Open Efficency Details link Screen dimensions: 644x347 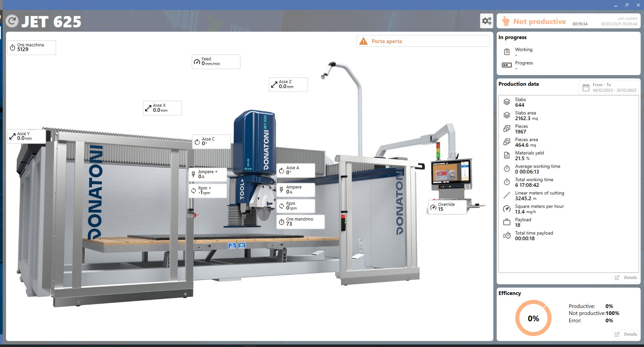pyautogui.click(x=625, y=334)
